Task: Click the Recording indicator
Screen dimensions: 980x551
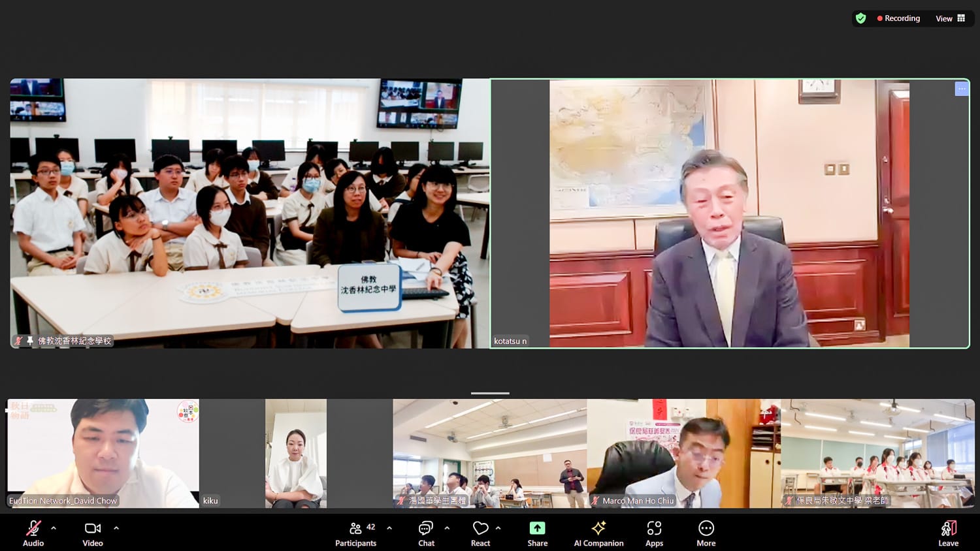Action: pos(898,18)
